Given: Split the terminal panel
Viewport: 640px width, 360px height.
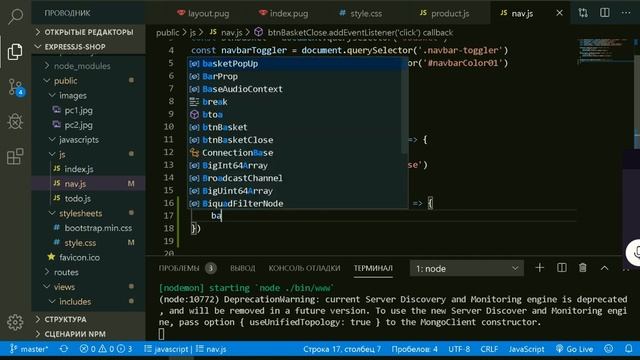Looking at the screenshot, I should tap(562, 268).
